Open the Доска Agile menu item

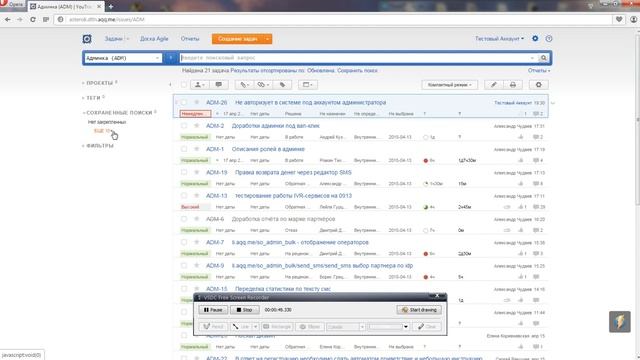click(x=154, y=39)
